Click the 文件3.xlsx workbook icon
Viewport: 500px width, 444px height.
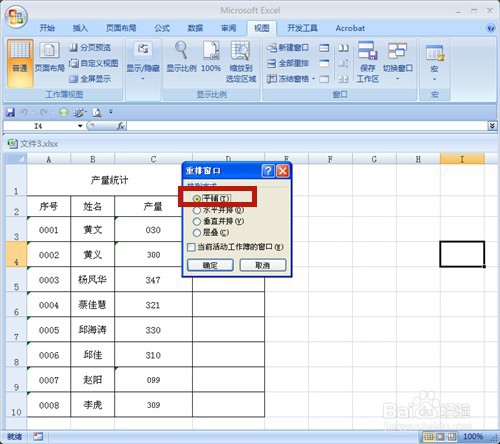(12, 144)
